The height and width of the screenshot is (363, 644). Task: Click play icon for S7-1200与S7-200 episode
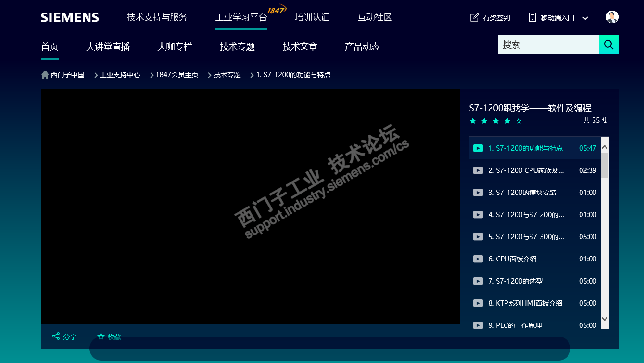(x=478, y=215)
